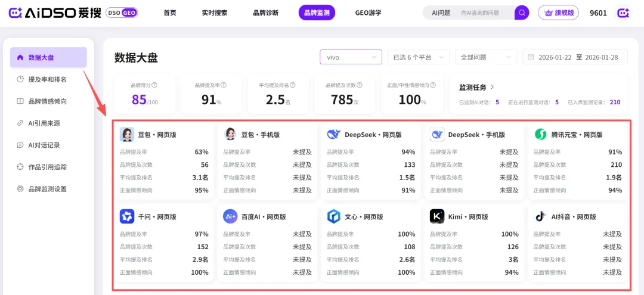Click the DeepSeek·手机版 whale icon
Screen dimensions: 644x295
(x=437, y=134)
